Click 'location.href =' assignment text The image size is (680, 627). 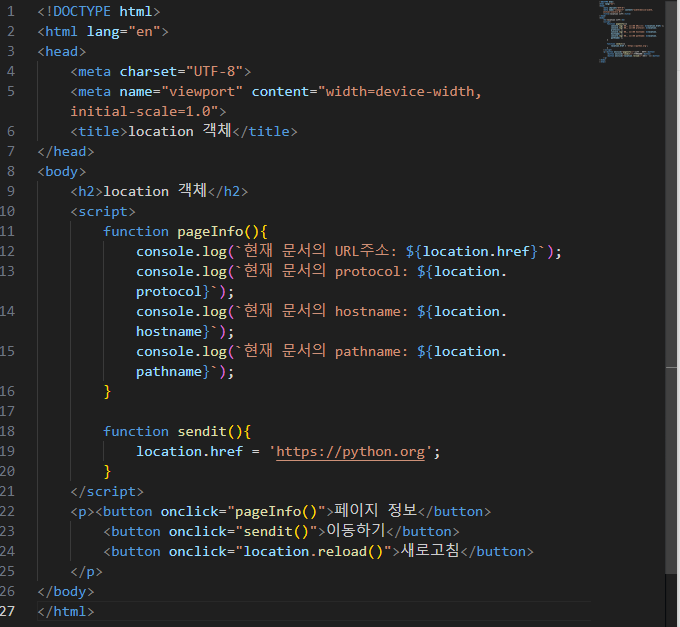click(x=198, y=452)
